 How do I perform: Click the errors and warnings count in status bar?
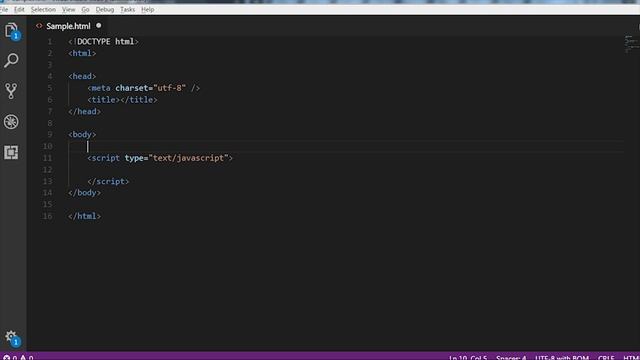coord(18,357)
